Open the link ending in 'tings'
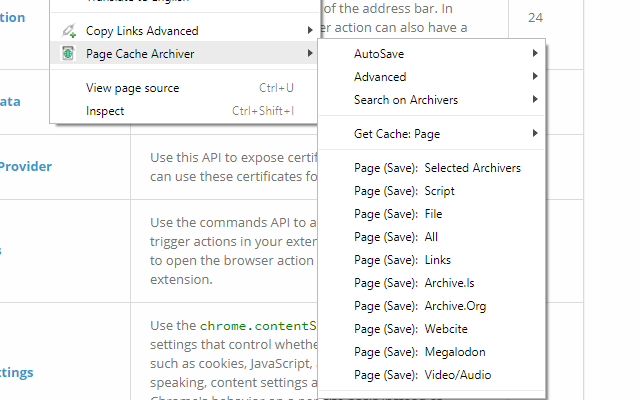 (17, 372)
